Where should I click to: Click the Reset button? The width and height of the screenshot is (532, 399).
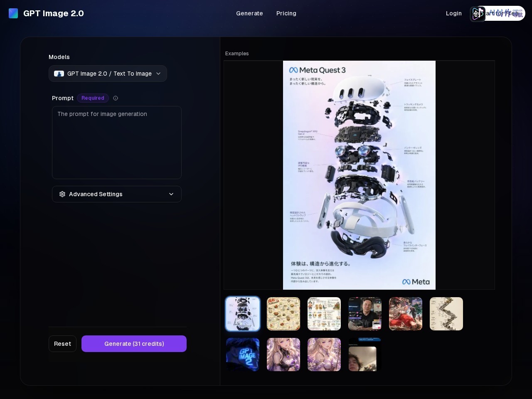pyautogui.click(x=62, y=344)
